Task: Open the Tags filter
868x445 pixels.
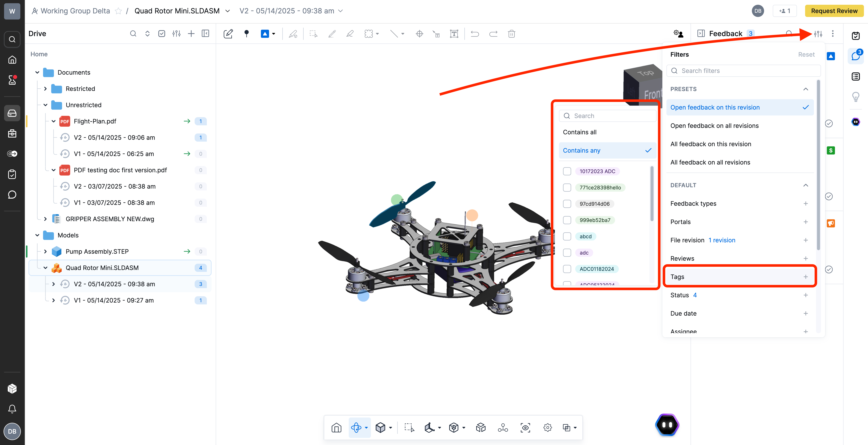Action: [740, 276]
